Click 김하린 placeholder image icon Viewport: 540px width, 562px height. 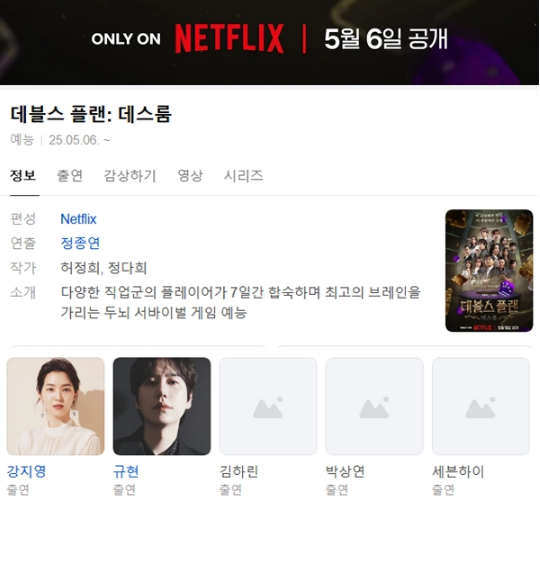pos(268,408)
